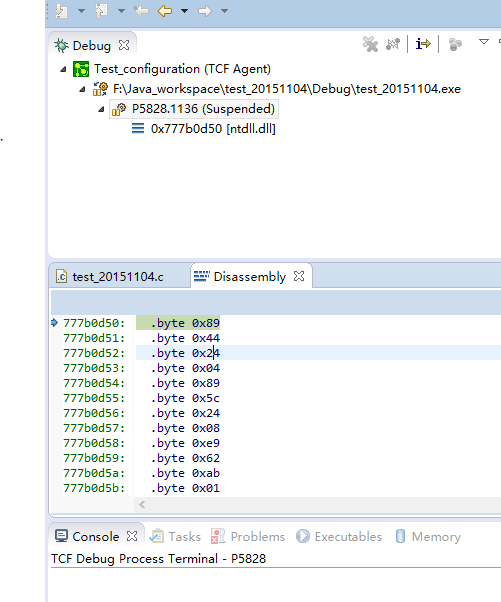Click disassembly line .byte 0xab
This screenshot has width=501, height=602.
click(185, 473)
